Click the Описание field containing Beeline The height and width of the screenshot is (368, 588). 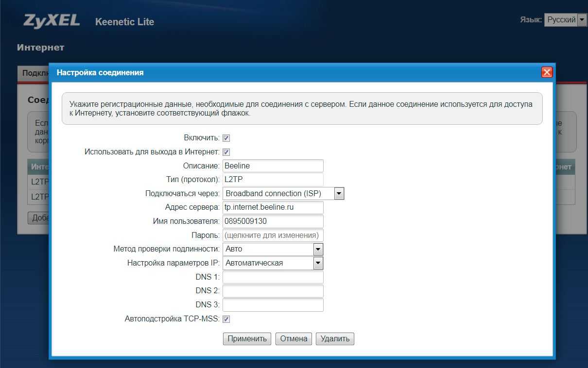(273, 166)
